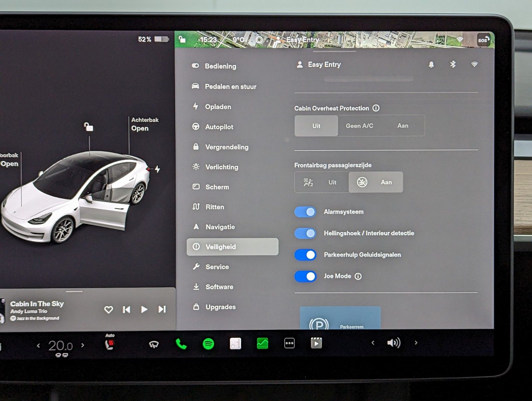This screenshot has width=532, height=401.
Task: Tap the speaker volume icon
Action: [394, 343]
